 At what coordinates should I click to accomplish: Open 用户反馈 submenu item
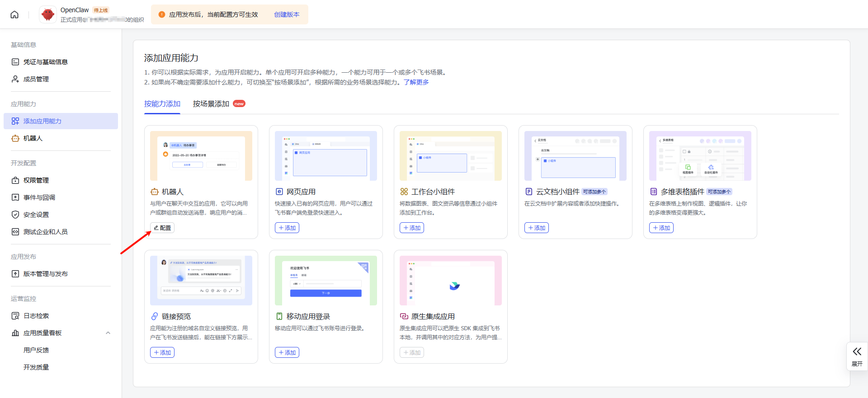61,350
